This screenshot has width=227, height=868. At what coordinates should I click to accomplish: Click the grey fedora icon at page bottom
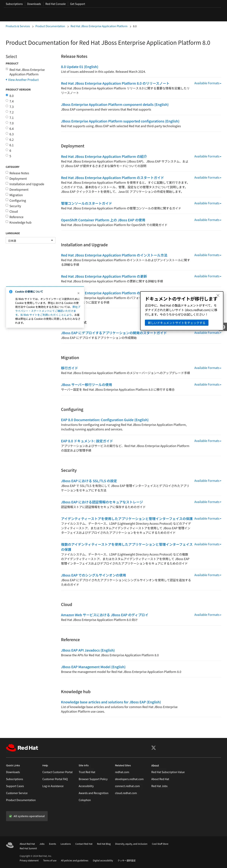[10, 845]
